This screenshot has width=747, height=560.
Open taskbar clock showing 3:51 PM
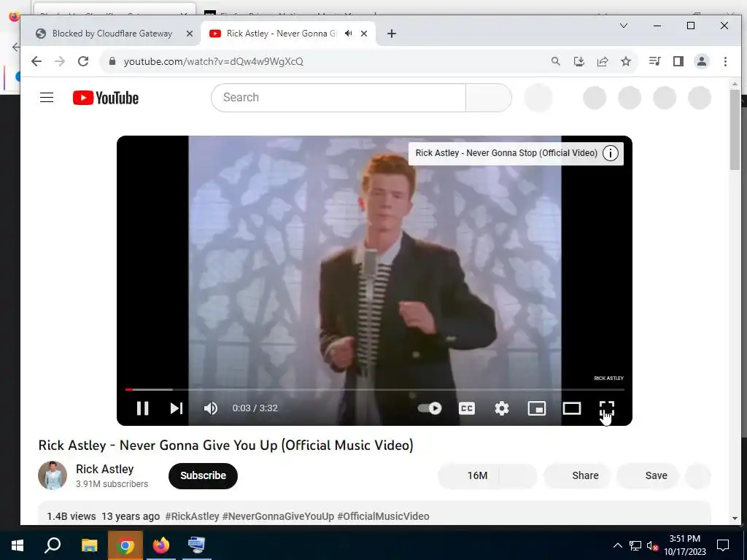[685, 545]
